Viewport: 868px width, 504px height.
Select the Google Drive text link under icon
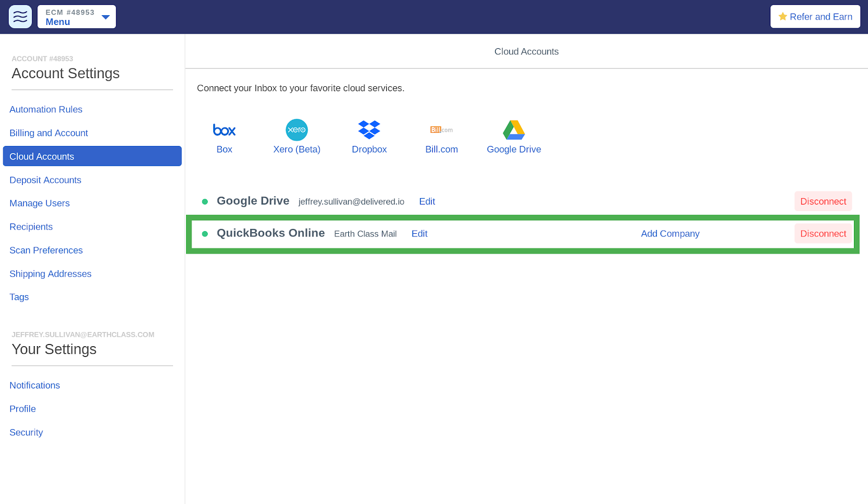point(514,149)
